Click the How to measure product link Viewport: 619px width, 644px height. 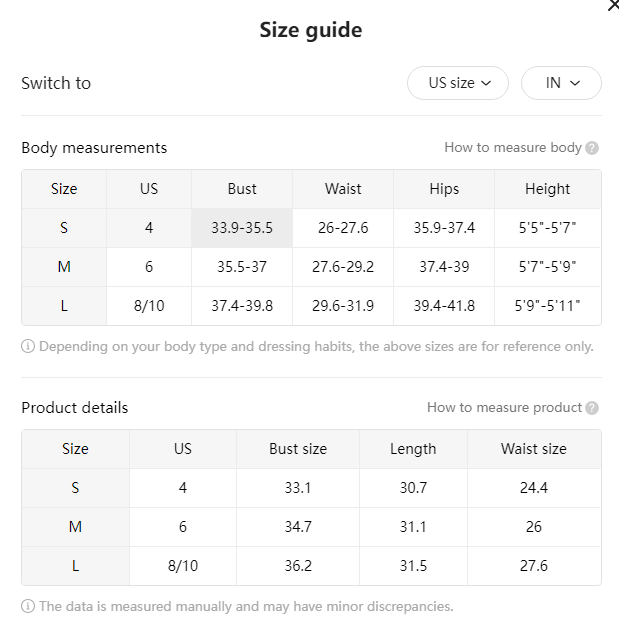[504, 407]
